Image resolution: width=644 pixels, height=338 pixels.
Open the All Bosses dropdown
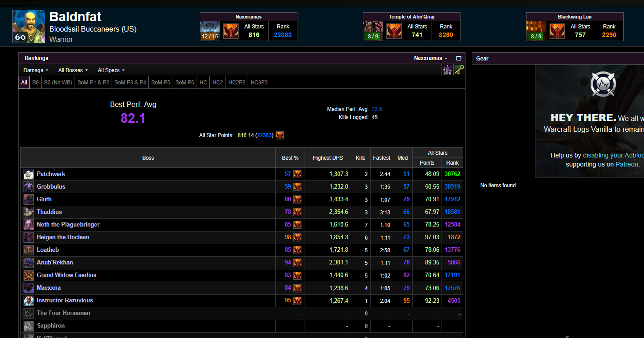coord(73,70)
